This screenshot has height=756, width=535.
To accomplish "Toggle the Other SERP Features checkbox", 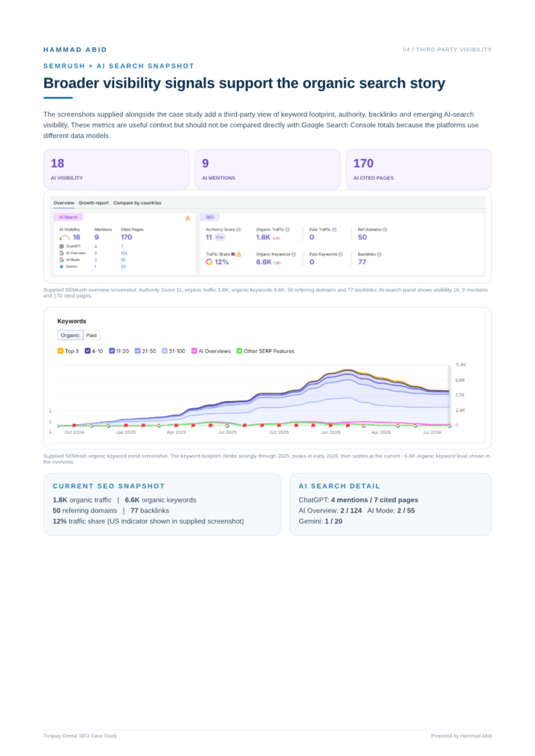I will pyautogui.click(x=239, y=351).
